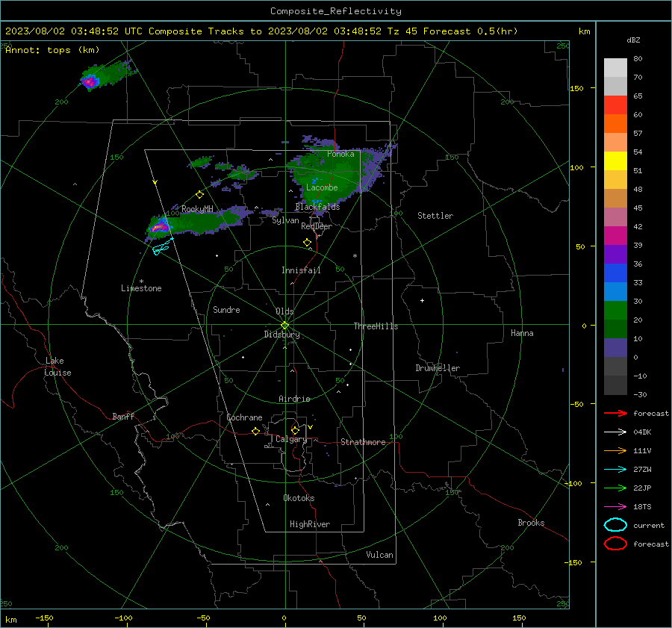Click the 'Tz 45 Forecast 0.5(hr)' header text
The width and height of the screenshot is (672, 628).
tap(452, 31)
